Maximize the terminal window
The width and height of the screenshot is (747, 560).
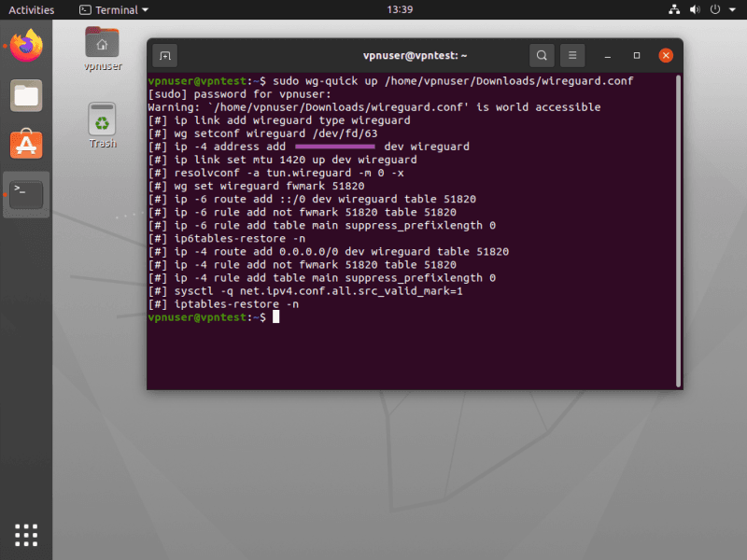click(637, 55)
